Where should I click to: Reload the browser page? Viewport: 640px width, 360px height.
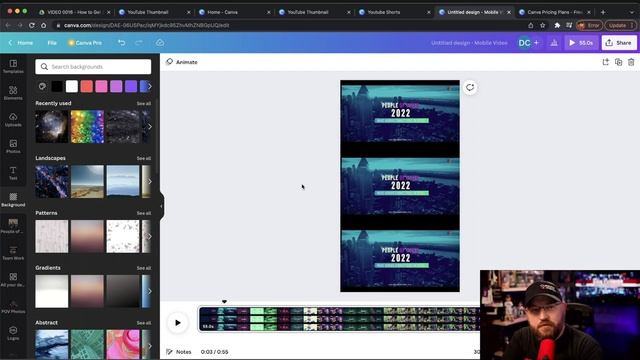click(32, 25)
